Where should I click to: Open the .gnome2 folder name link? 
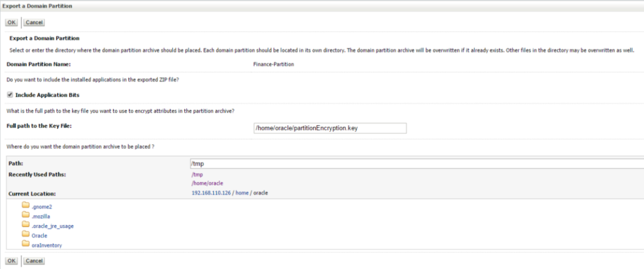click(40, 207)
